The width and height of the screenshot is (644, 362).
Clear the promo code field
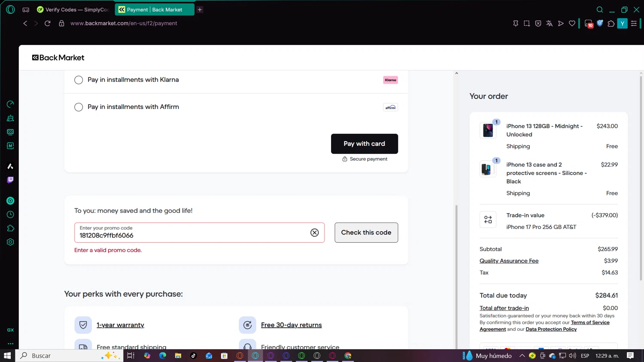315,232
